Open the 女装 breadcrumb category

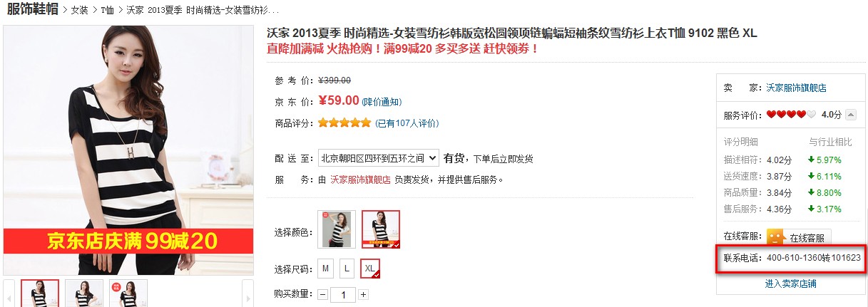80,11
